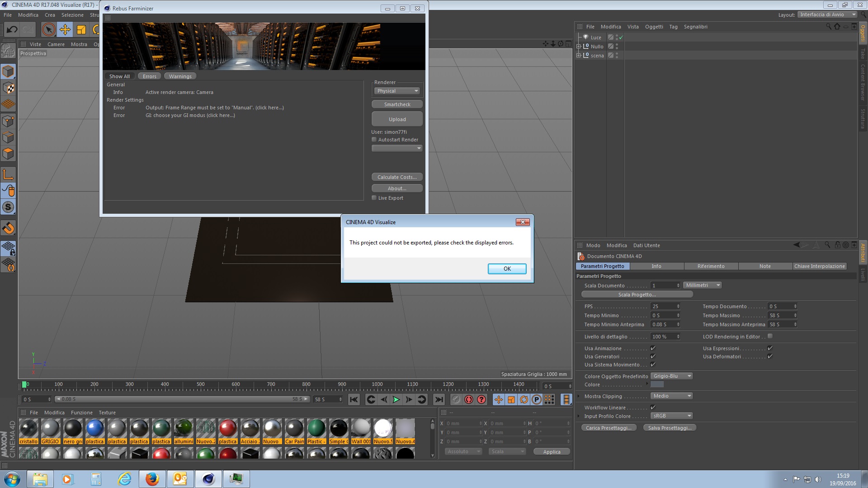Open the Renderer Physical dropdown

coord(397,91)
